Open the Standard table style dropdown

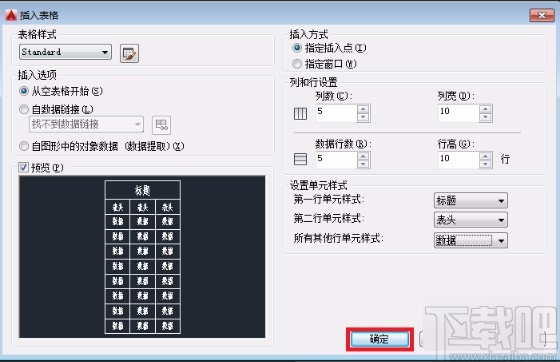pyautogui.click(x=65, y=52)
